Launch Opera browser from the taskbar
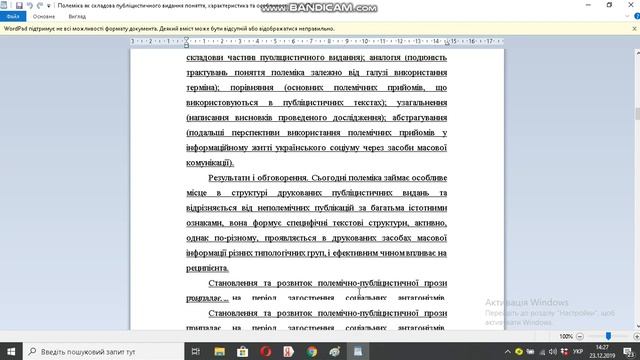This screenshot has height=360, width=640. coord(266,351)
